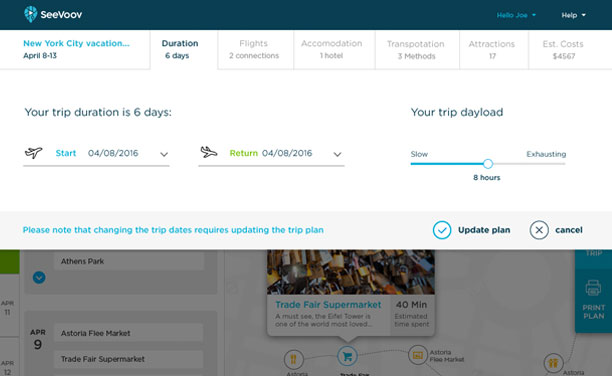Click the trip dates change notice text
The height and width of the screenshot is (376, 612).
(173, 230)
